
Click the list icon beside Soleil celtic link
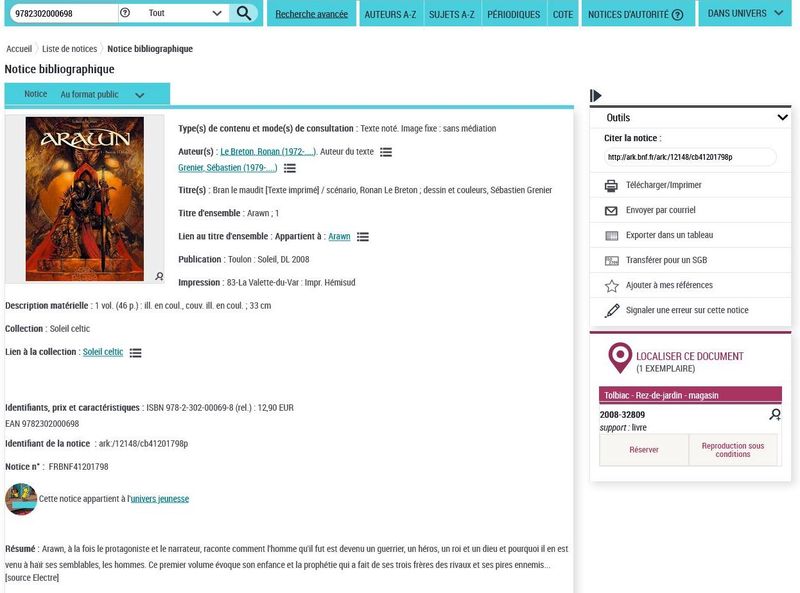135,353
